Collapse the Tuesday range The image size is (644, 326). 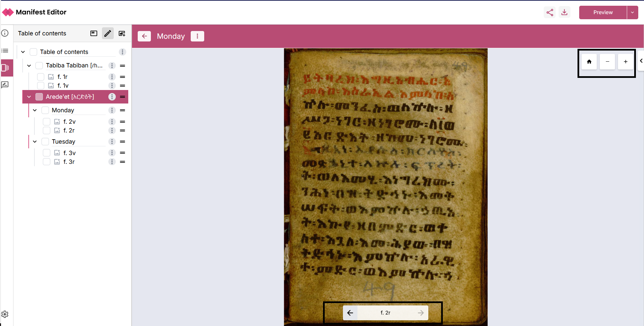35,142
